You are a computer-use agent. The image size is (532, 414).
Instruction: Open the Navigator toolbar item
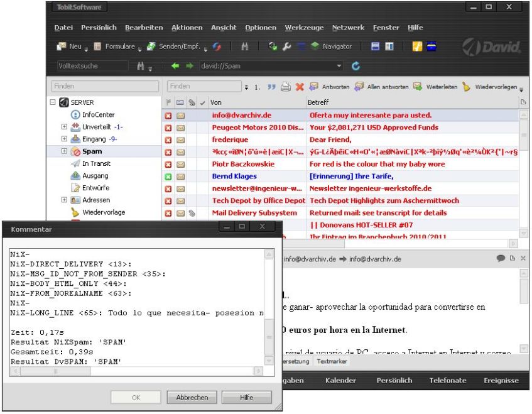(331, 46)
